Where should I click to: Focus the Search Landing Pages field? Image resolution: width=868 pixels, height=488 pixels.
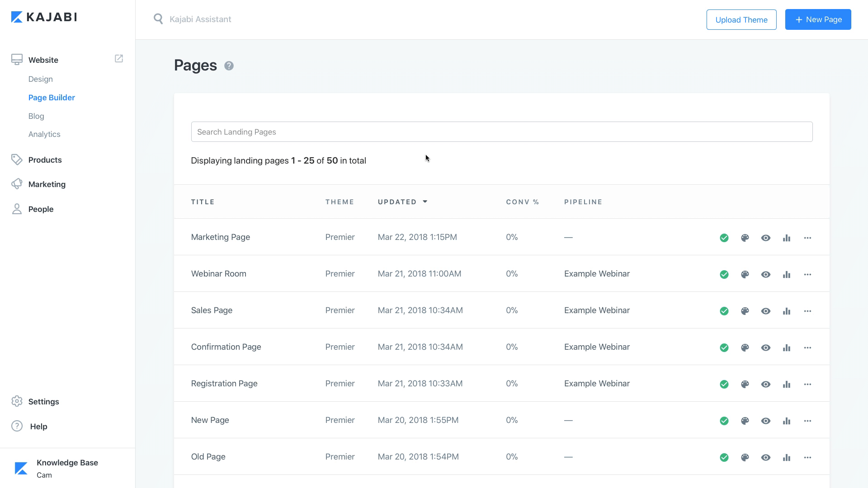[x=501, y=132]
